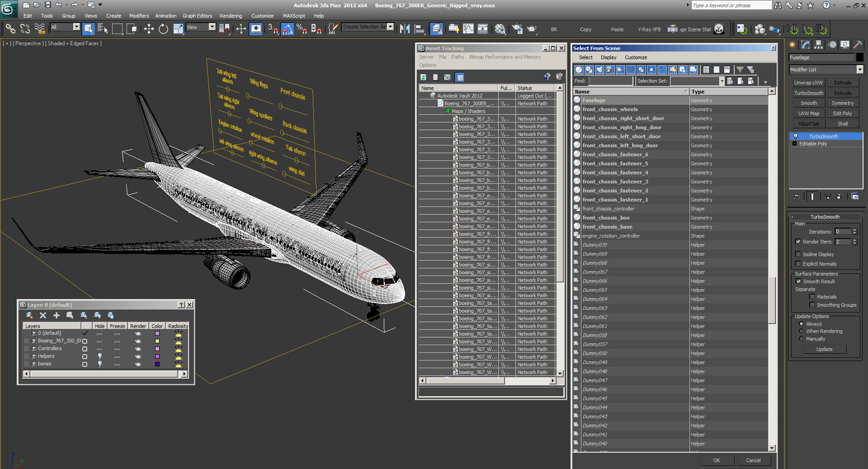
Task: Select the When Rendering update option
Action: [801, 331]
